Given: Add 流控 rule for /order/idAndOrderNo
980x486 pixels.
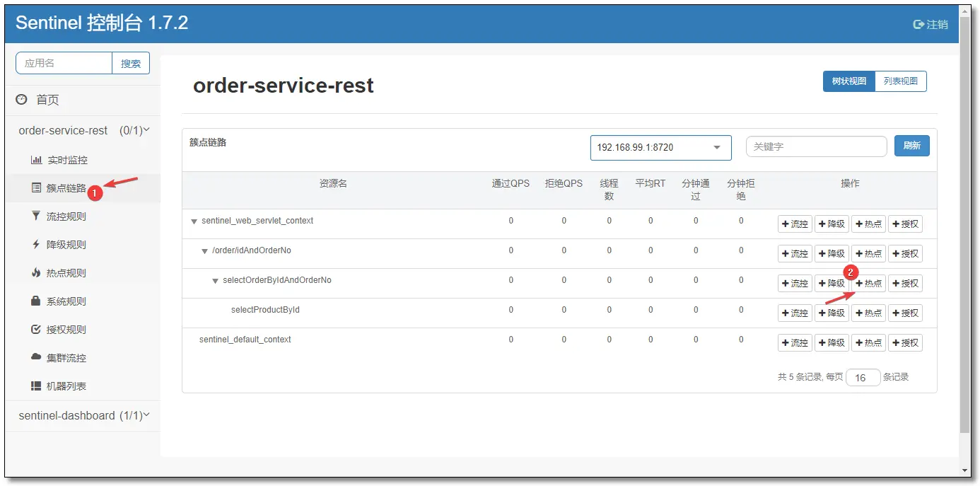Looking at the screenshot, I should point(795,253).
